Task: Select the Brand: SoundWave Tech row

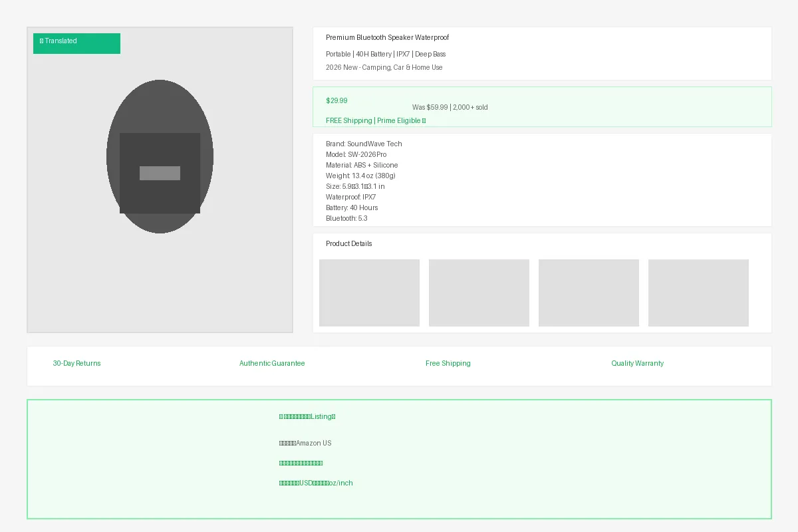Action: coord(364,144)
